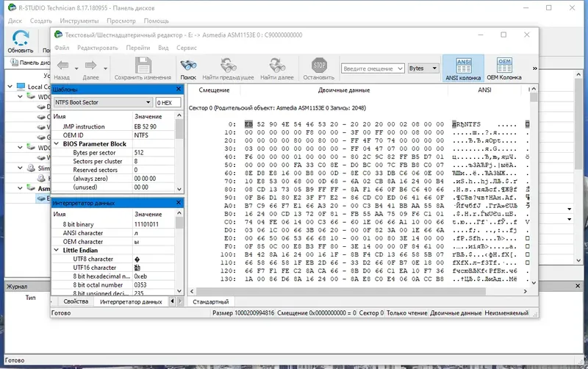The height and width of the screenshot is (369, 588).
Task: Click the ANSI column header
Action: tap(484, 90)
